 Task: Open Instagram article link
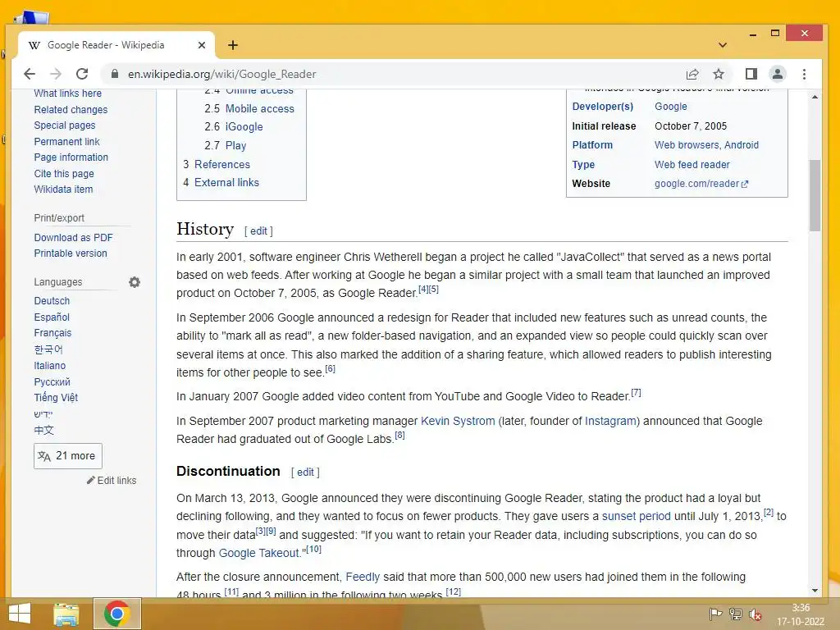(x=610, y=421)
